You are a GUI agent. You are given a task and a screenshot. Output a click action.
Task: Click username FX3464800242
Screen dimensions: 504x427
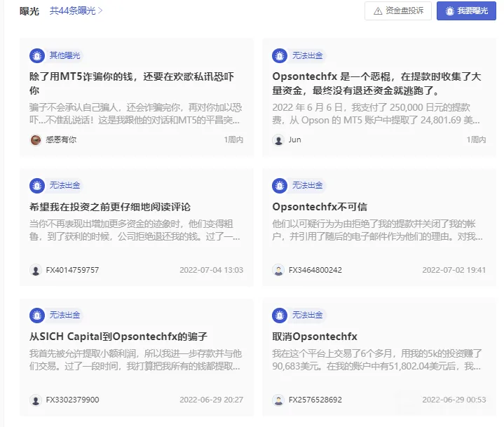point(315,270)
